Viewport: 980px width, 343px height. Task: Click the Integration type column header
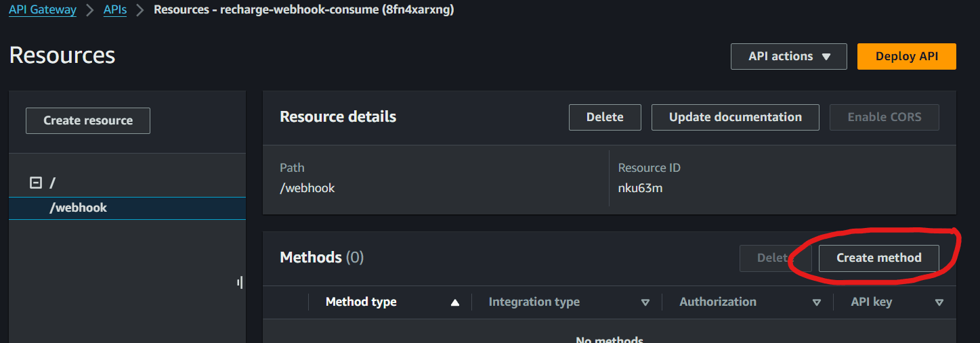[x=534, y=302]
